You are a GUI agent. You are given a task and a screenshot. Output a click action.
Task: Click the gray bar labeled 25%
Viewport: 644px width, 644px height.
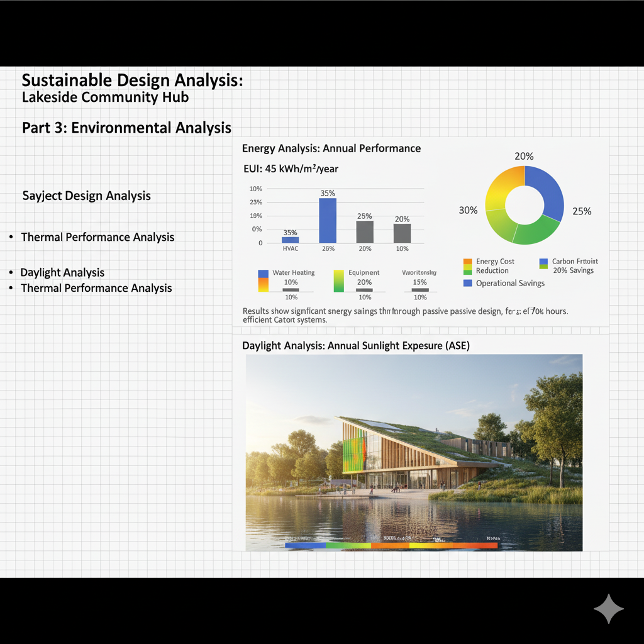[365, 232]
